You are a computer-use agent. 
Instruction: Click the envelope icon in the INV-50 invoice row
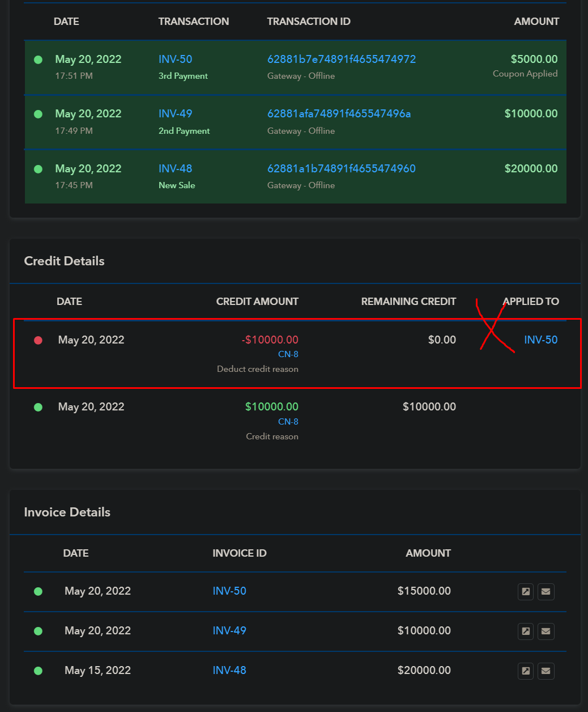pyautogui.click(x=546, y=591)
